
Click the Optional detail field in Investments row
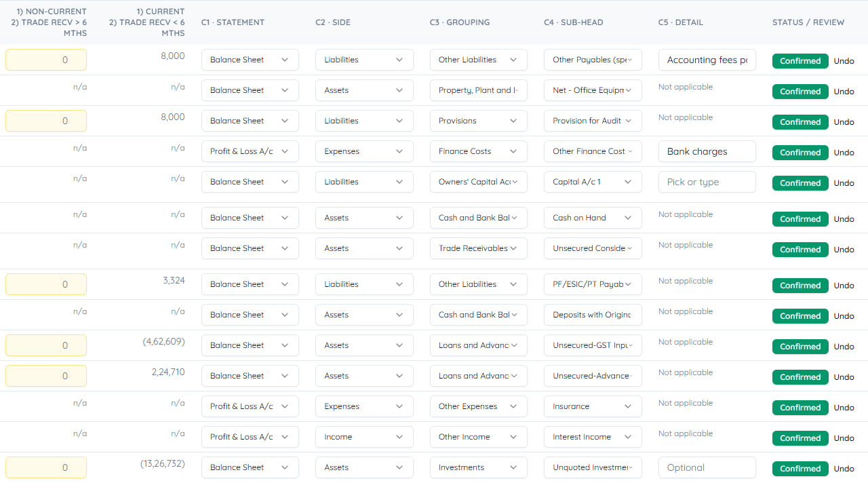(x=707, y=467)
